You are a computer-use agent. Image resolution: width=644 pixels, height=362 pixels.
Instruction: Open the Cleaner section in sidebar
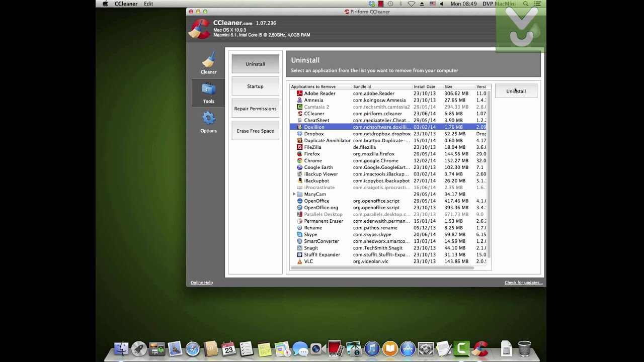[x=209, y=64]
